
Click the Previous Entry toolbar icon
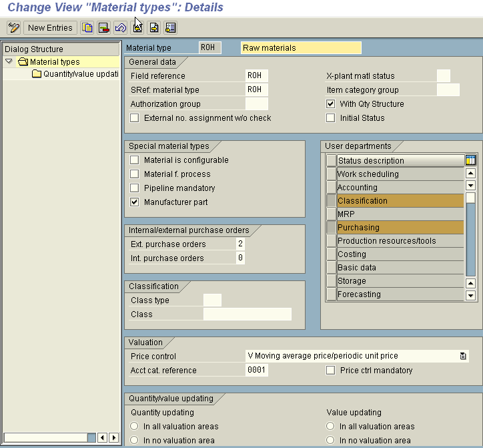(x=137, y=28)
